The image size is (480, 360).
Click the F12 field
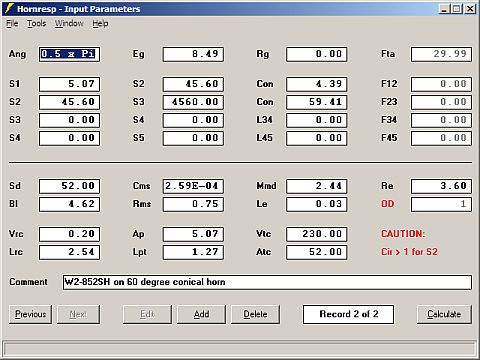click(x=441, y=84)
